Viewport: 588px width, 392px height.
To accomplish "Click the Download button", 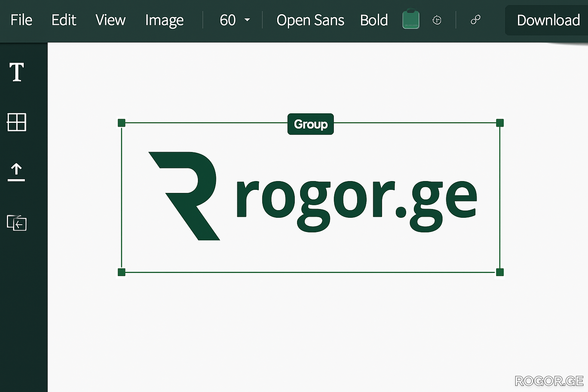I will pyautogui.click(x=548, y=20).
